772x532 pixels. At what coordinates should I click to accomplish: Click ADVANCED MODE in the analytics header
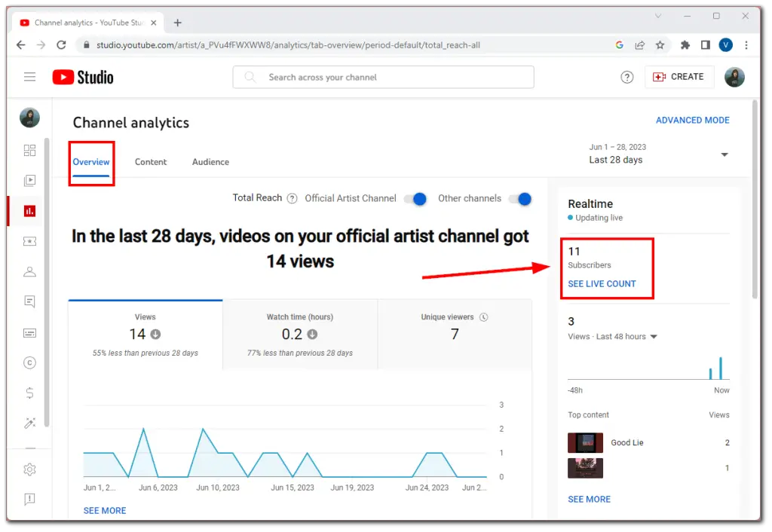[x=692, y=120]
